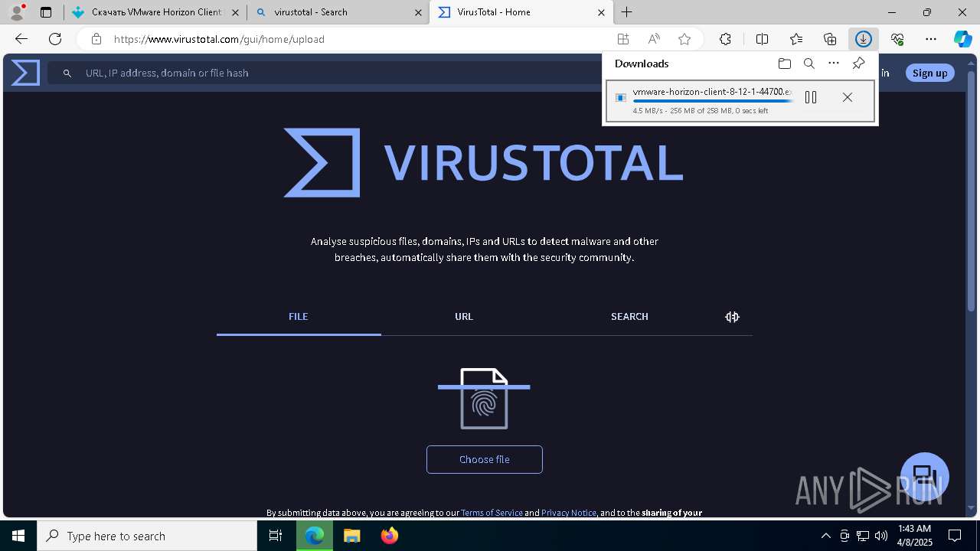Cancel the vmware-horizon-client download
This screenshot has height=551, width=980.
(x=848, y=97)
